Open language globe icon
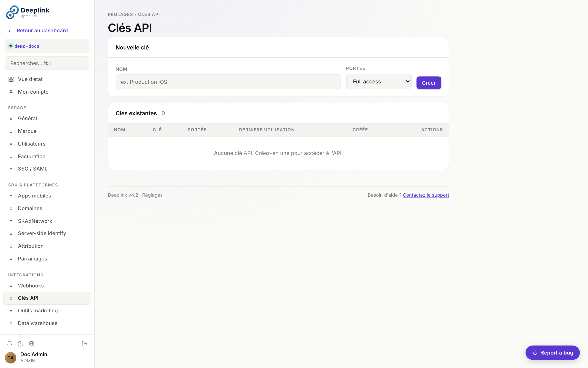The height and width of the screenshot is (368, 588). 32,344
